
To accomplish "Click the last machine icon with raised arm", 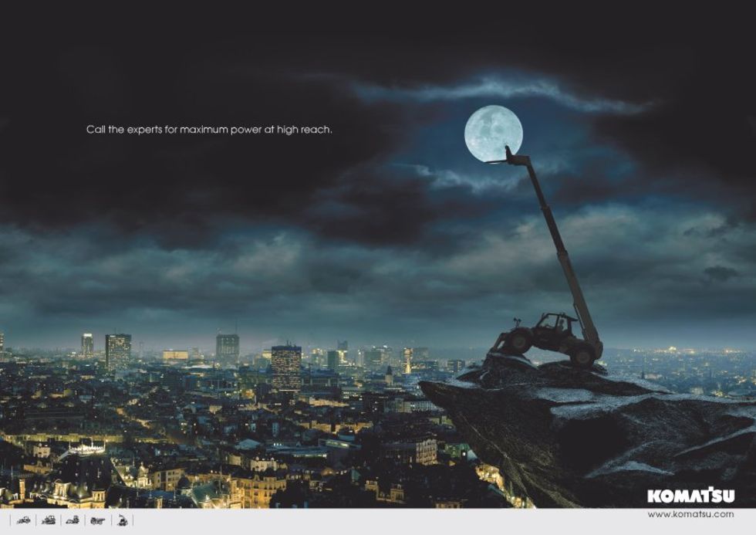I will click(123, 520).
